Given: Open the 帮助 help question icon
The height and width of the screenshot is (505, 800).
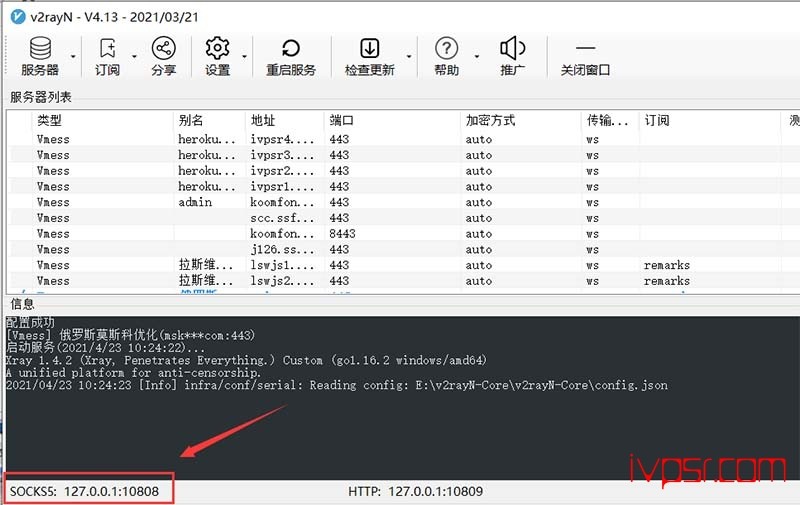Looking at the screenshot, I should click(446, 56).
